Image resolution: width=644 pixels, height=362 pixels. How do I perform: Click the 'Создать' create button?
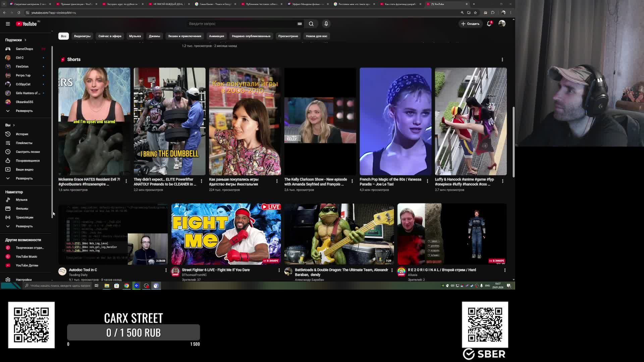(470, 24)
